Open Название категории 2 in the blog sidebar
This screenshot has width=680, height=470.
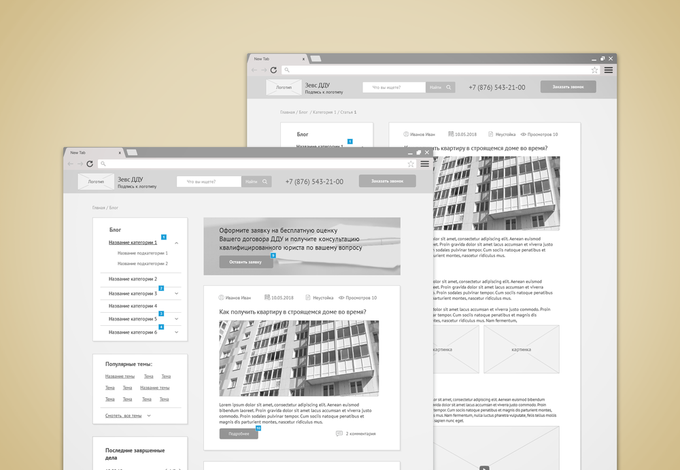click(133, 279)
